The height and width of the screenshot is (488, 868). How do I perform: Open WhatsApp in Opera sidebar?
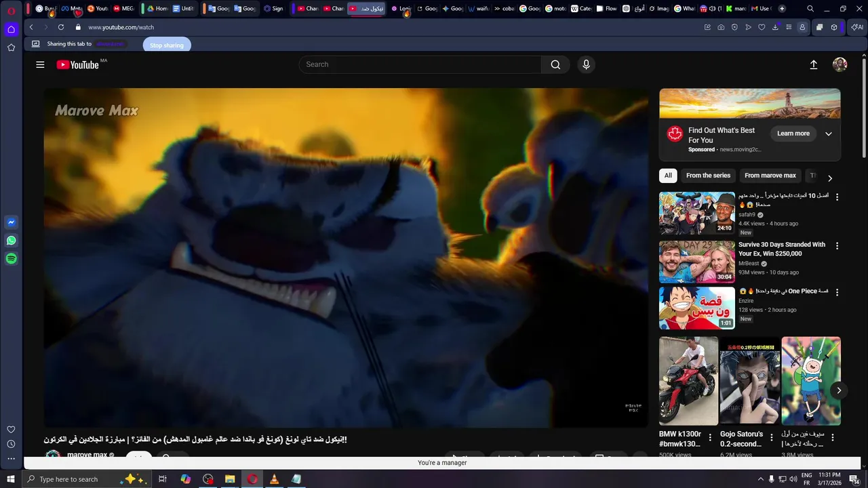12,241
